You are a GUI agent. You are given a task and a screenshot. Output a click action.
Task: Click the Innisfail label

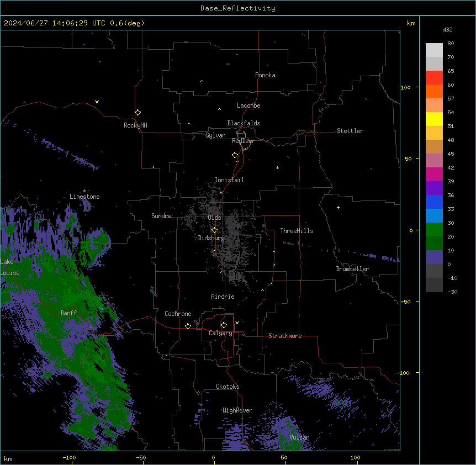click(x=229, y=180)
